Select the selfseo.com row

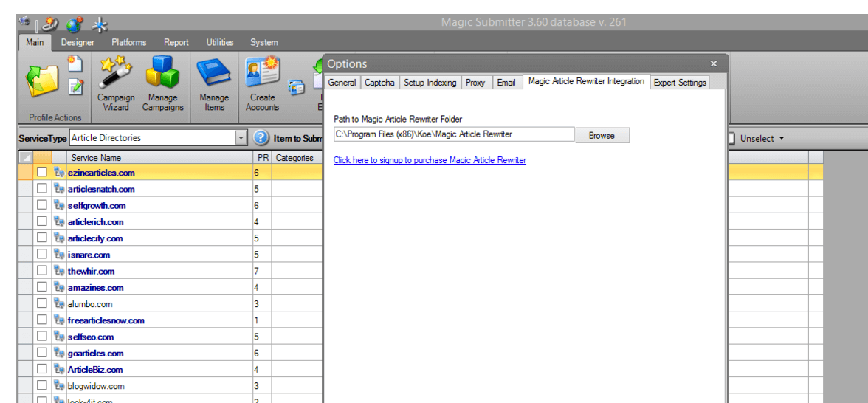point(170,337)
